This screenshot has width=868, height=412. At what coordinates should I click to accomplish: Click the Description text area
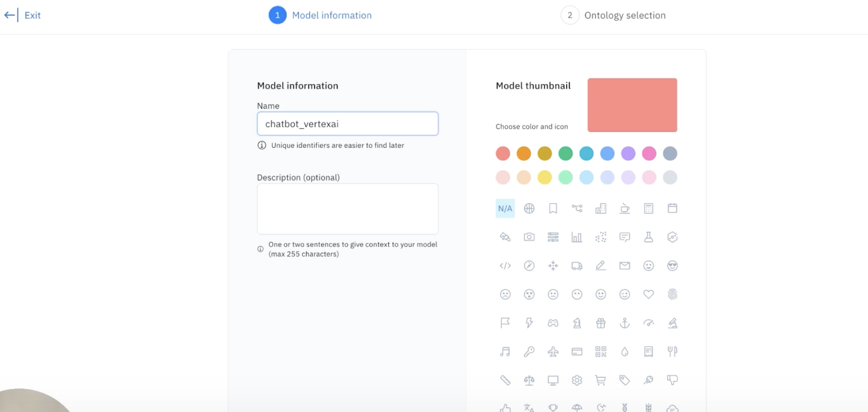pyautogui.click(x=348, y=209)
